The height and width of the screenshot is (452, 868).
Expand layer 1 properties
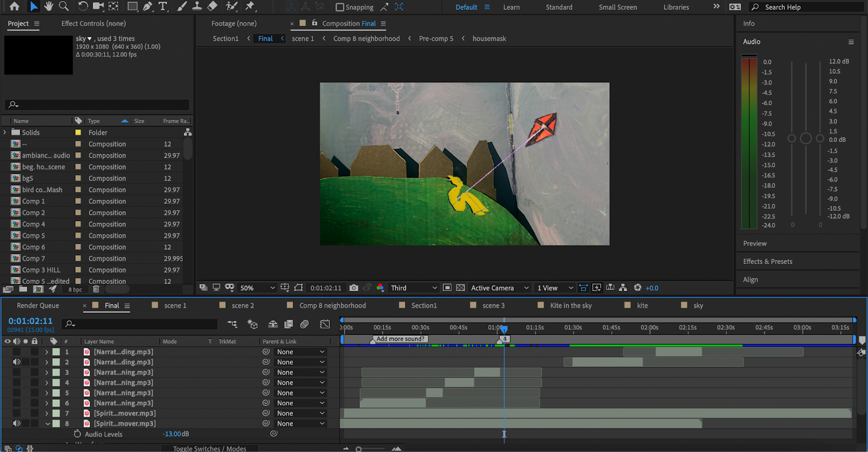coord(47,352)
